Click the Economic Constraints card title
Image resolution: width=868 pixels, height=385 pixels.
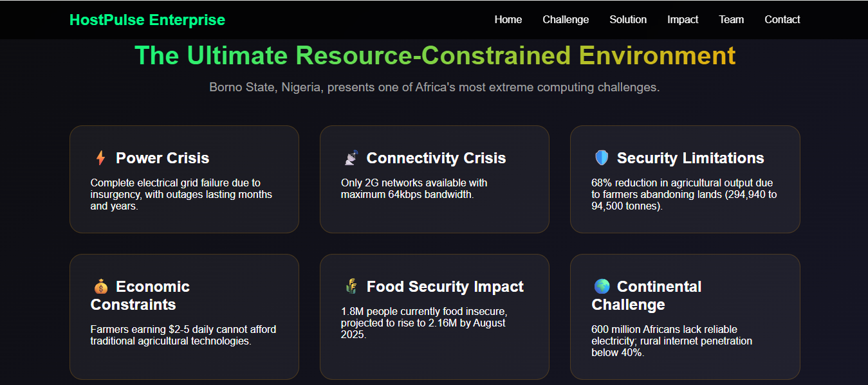click(x=140, y=296)
